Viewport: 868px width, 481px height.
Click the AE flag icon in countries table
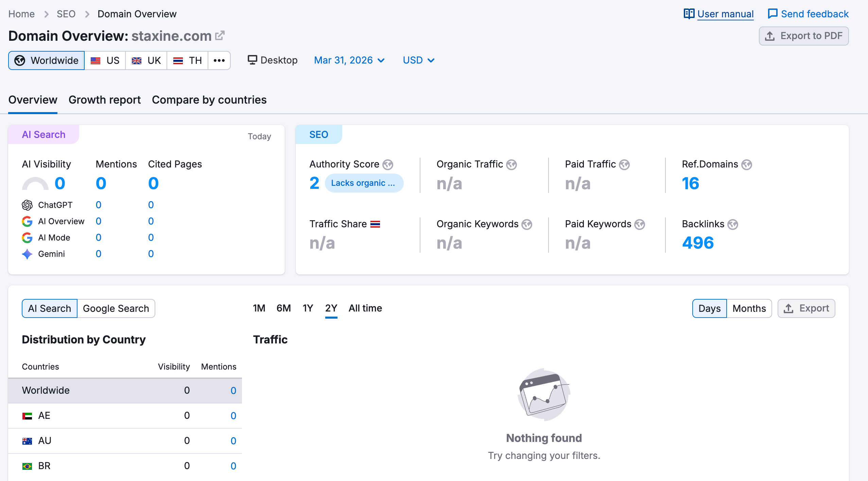pos(27,416)
